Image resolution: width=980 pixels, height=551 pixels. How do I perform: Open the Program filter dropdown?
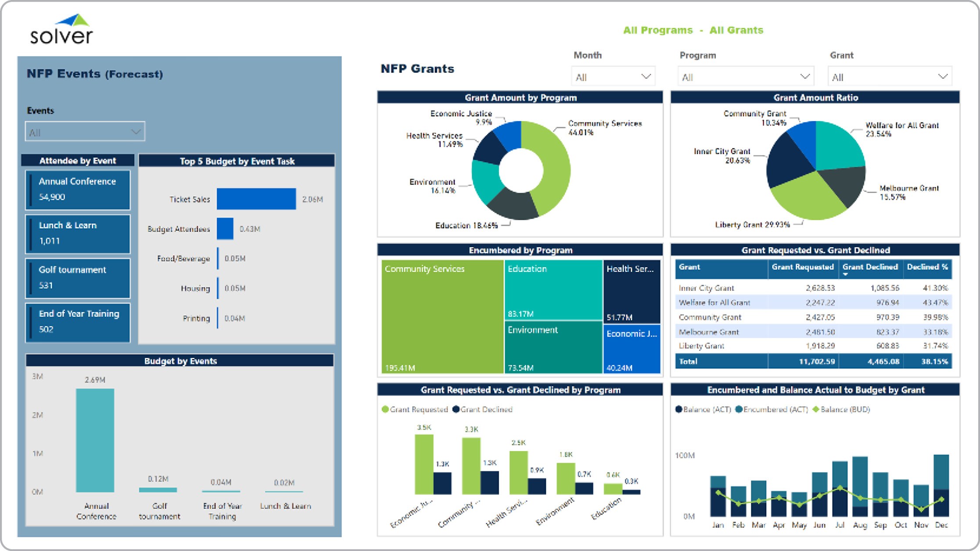coord(745,77)
